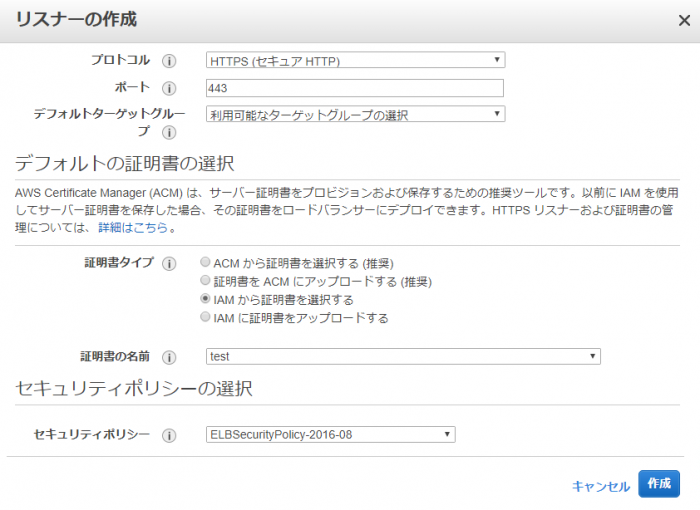Open the certificate name dropdown showing test
Screen dimensions: 700x510
point(403,356)
